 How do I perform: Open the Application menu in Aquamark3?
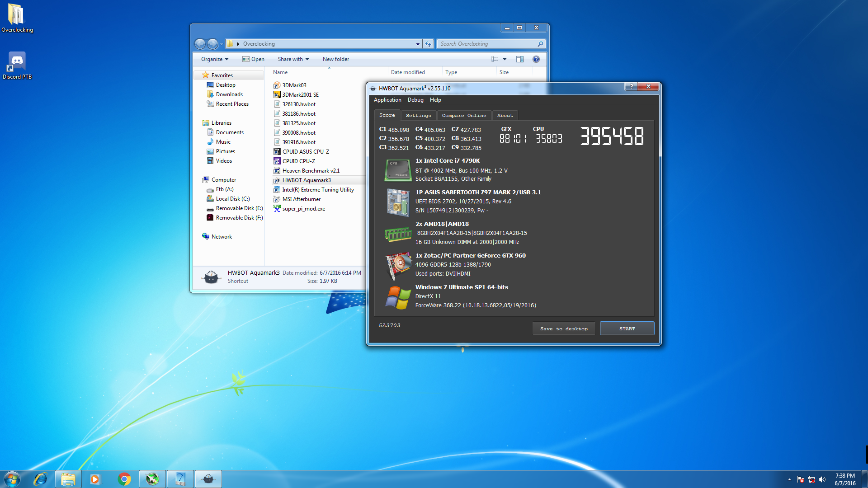(387, 100)
